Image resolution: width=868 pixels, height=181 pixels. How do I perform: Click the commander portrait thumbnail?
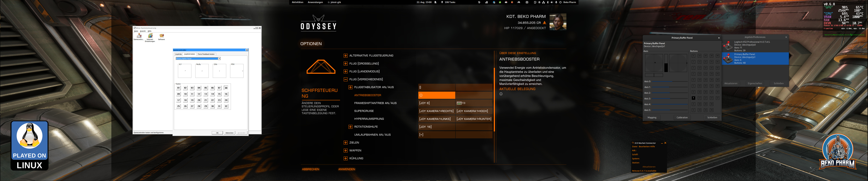pyautogui.click(x=558, y=22)
